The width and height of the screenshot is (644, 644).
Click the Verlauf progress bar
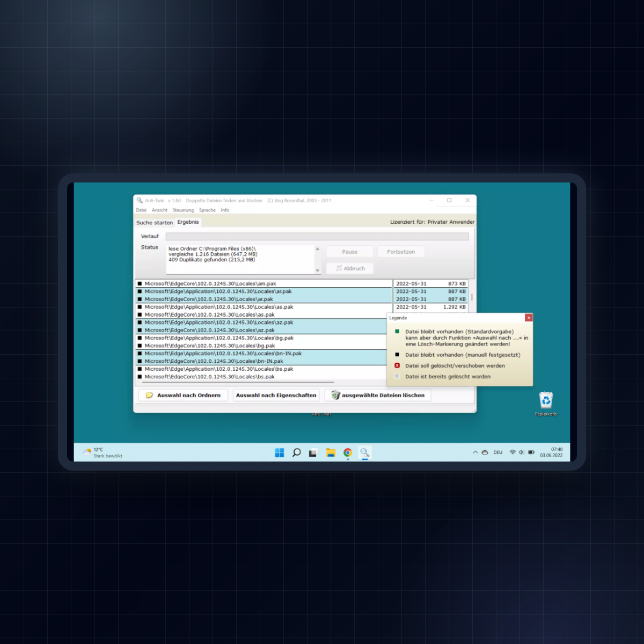click(317, 237)
